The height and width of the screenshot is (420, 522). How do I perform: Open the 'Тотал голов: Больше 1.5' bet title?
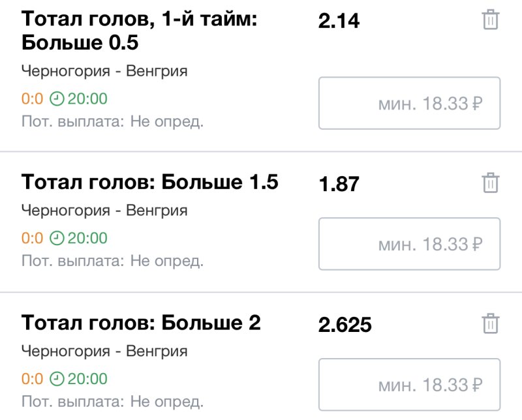[150, 182]
